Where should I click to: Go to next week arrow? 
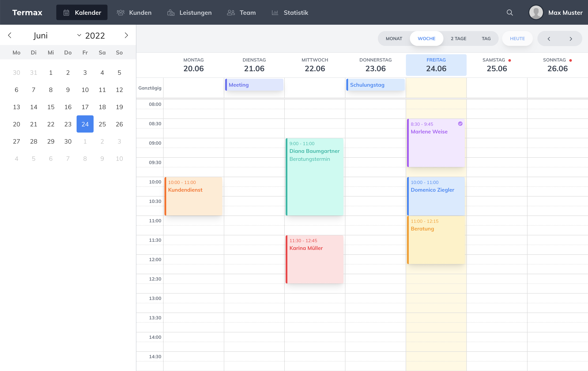pos(571,39)
